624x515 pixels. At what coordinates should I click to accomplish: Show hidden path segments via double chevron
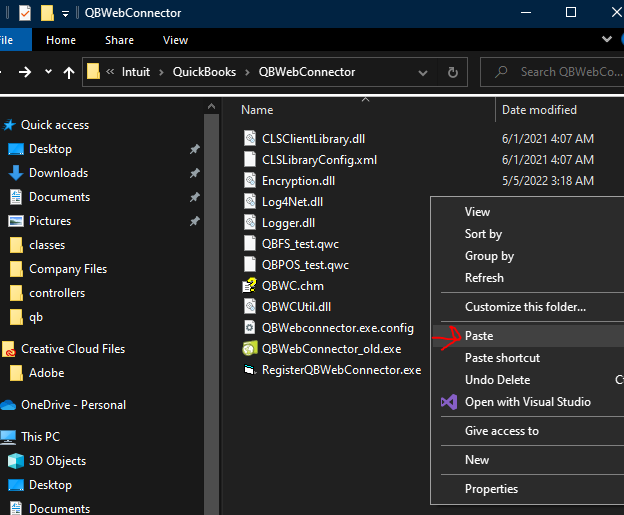110,72
